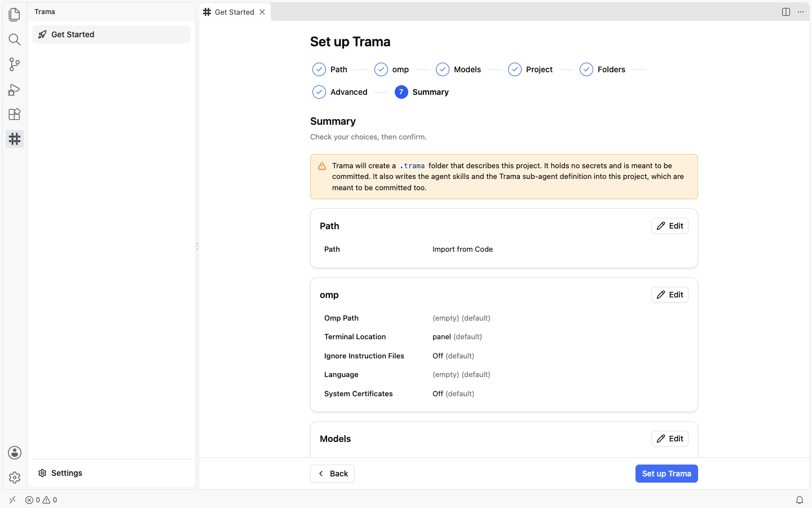This screenshot has height=508, width=812.
Task: Edit the Path section
Action: click(670, 226)
